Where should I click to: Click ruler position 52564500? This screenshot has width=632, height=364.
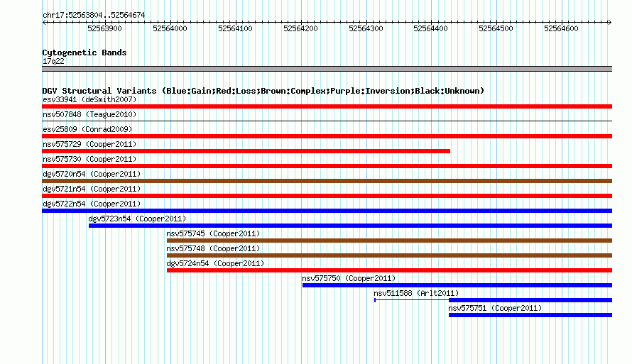tap(496, 28)
